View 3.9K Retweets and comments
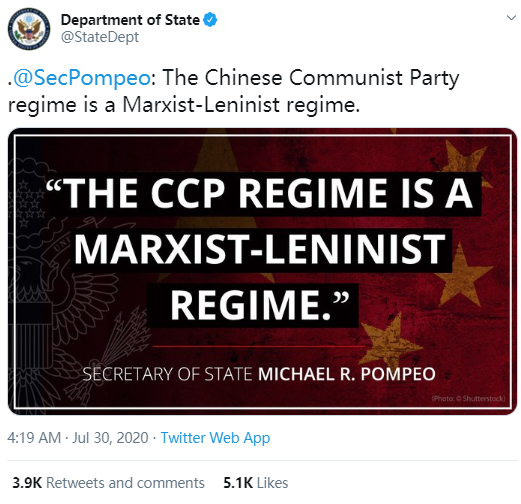Screen dimensions: 521x504 click(x=108, y=483)
